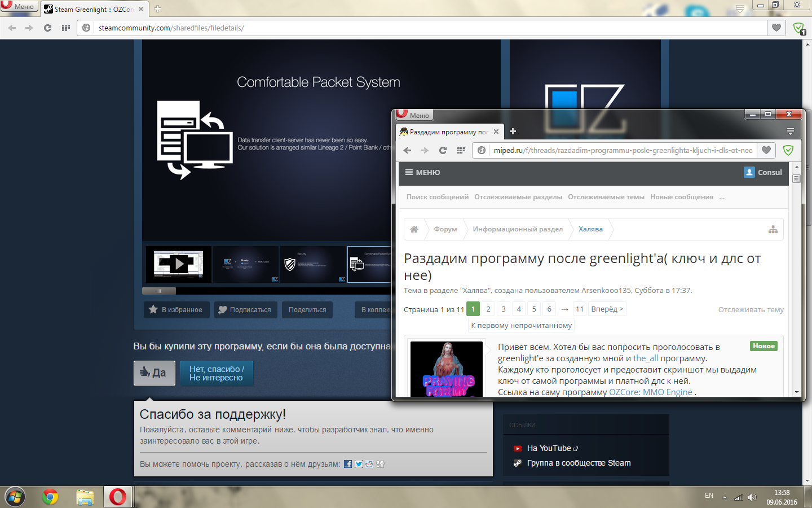Add to favorites with В избранное button
This screenshot has width=812, height=508.
coord(177,310)
